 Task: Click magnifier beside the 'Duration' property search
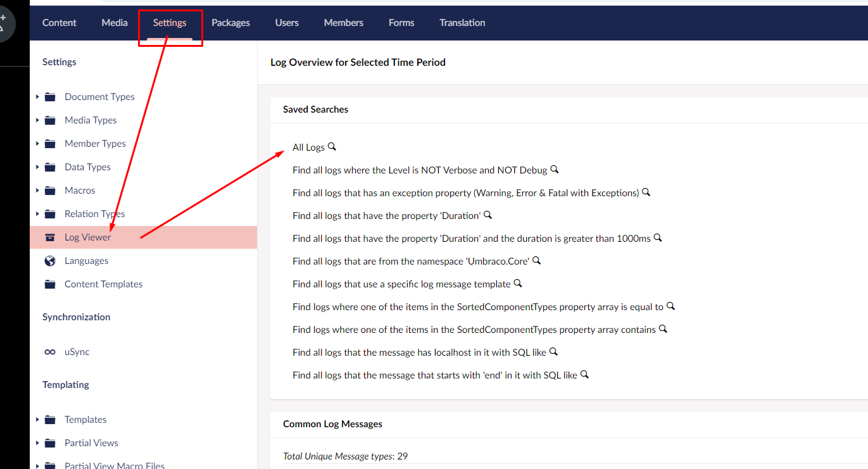[x=487, y=215]
